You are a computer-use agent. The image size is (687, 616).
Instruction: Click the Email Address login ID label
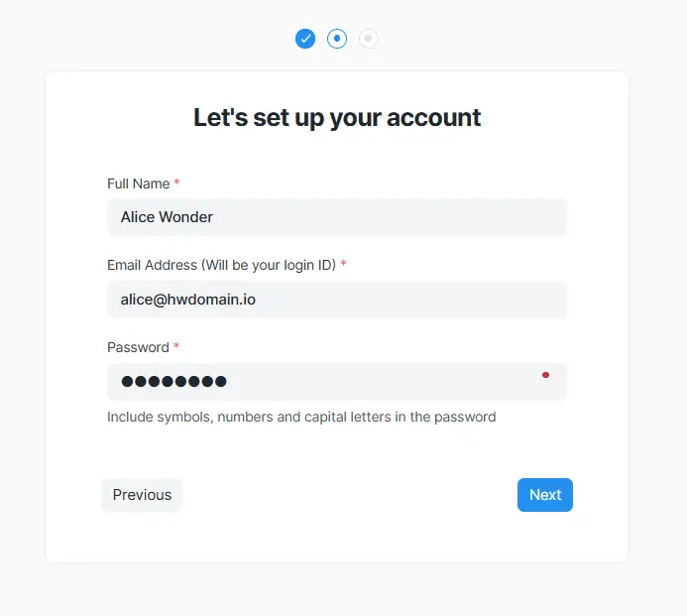(222, 265)
